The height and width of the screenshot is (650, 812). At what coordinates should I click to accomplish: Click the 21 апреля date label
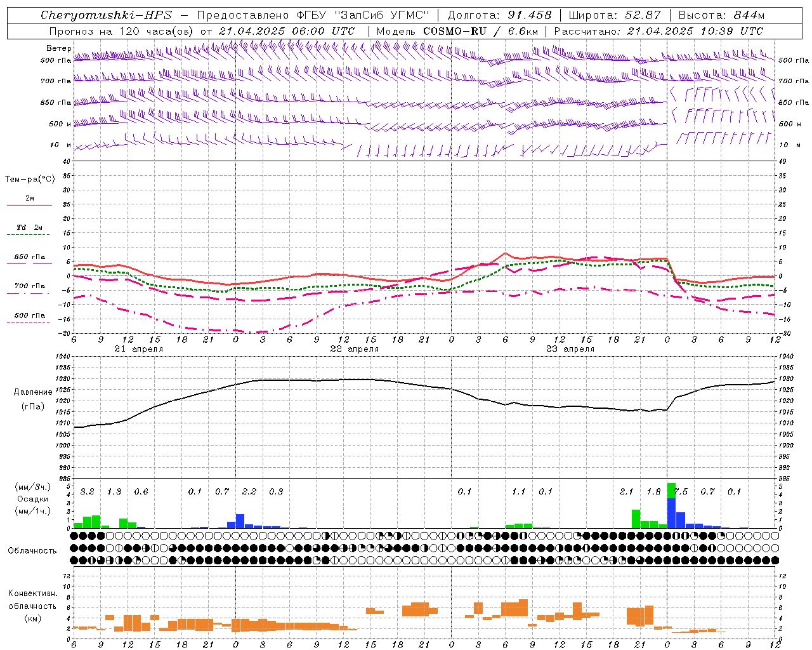pyautogui.click(x=138, y=349)
